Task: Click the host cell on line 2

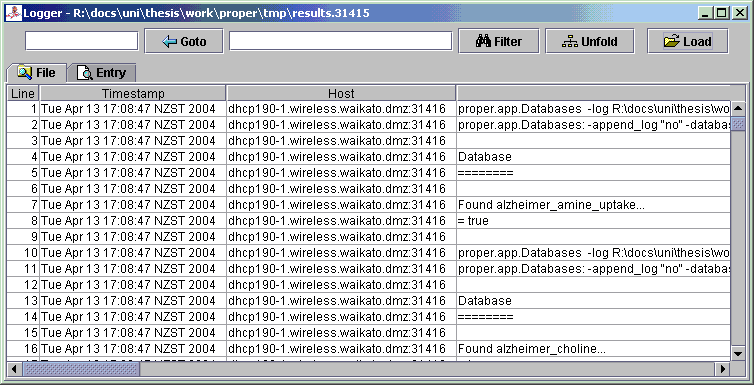Action: [x=341, y=125]
